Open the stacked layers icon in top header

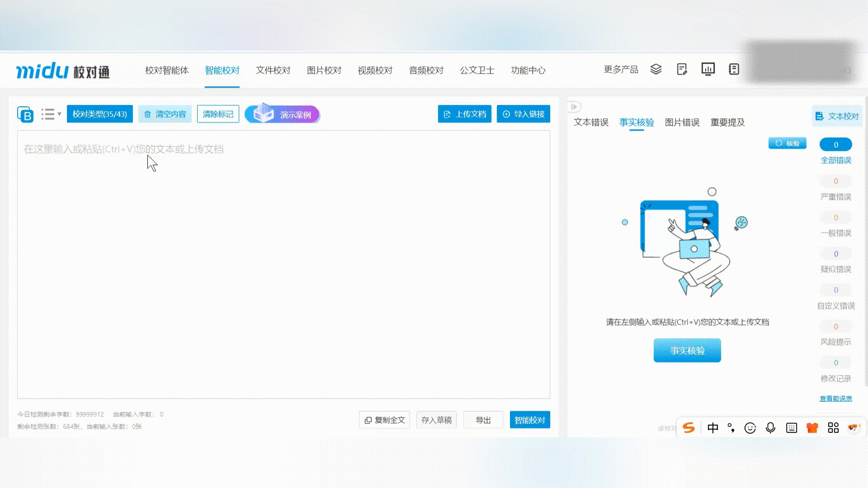(x=656, y=69)
